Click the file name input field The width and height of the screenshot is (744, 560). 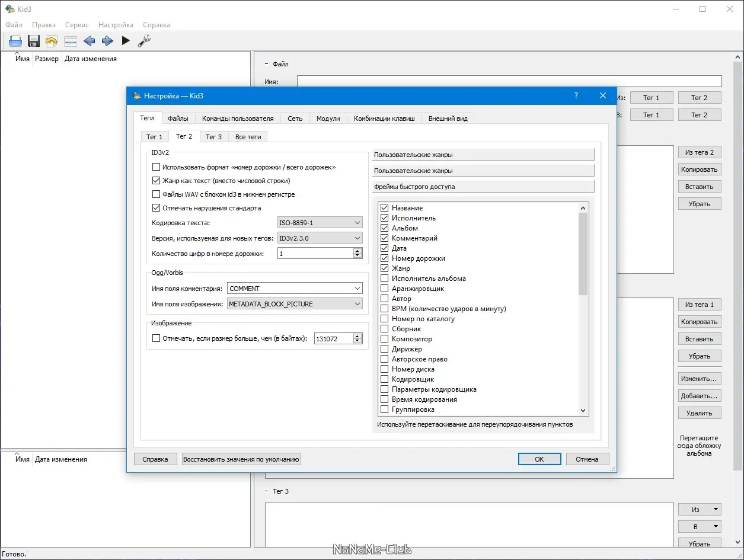(x=509, y=81)
